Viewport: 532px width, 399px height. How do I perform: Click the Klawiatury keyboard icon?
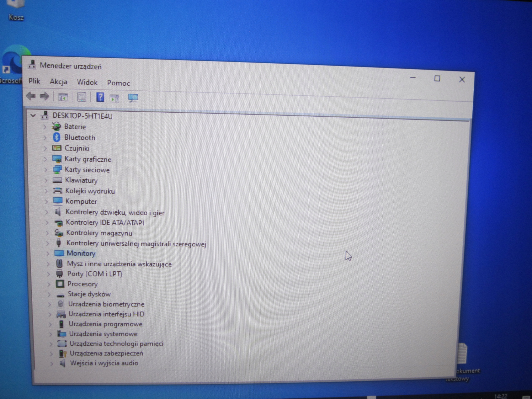point(58,180)
